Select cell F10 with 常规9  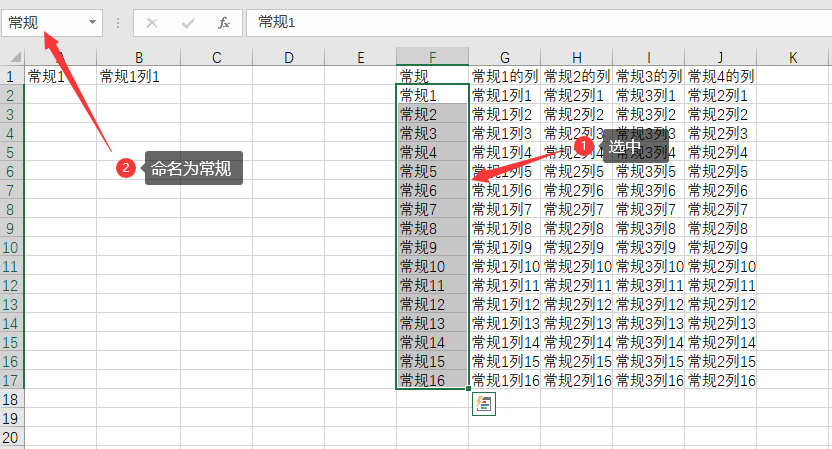tap(432, 247)
